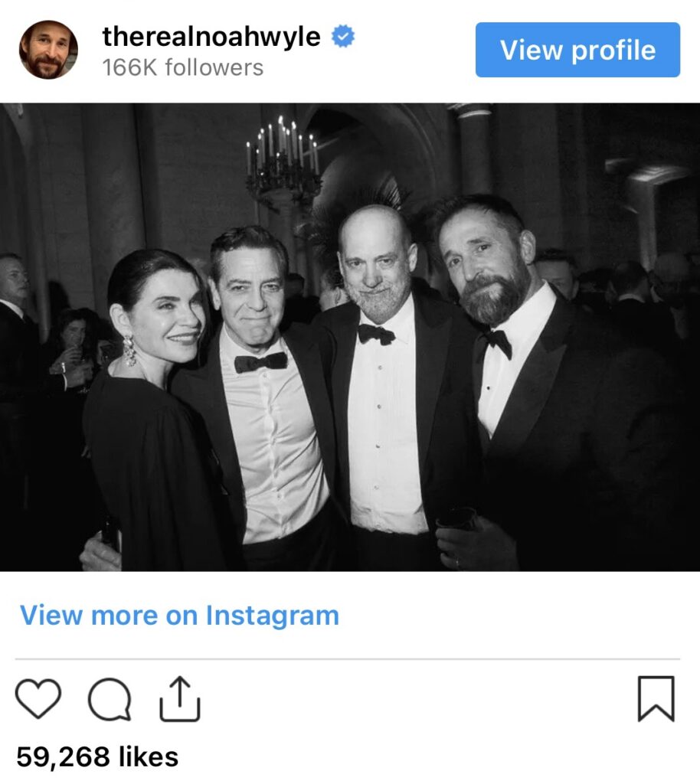
Task: Open comments via the speech bubble icon
Action: point(109,698)
